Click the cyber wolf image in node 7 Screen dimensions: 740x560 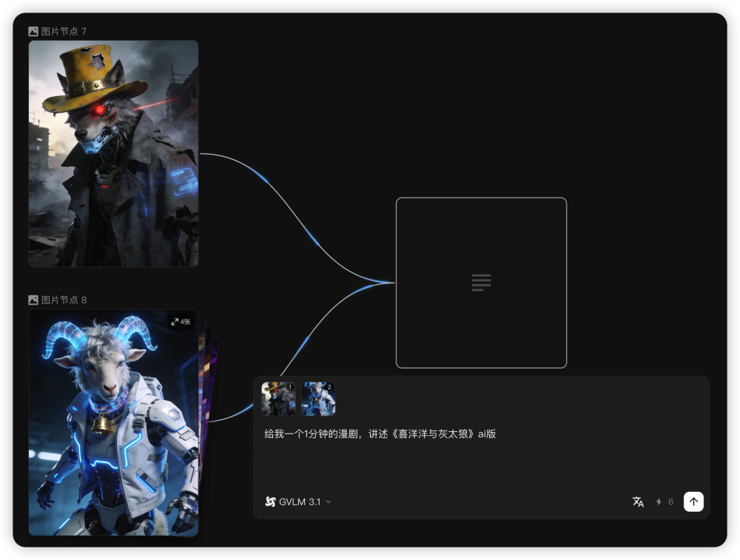[x=113, y=153]
